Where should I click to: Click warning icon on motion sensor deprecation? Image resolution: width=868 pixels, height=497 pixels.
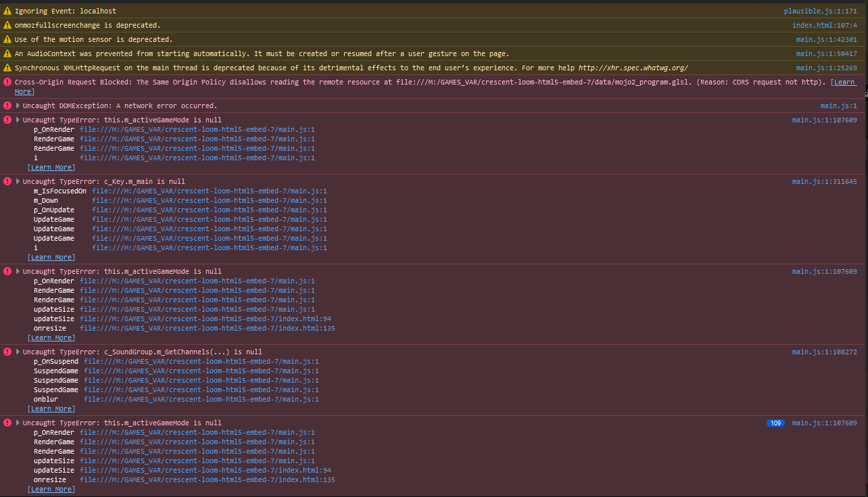pyautogui.click(x=7, y=40)
